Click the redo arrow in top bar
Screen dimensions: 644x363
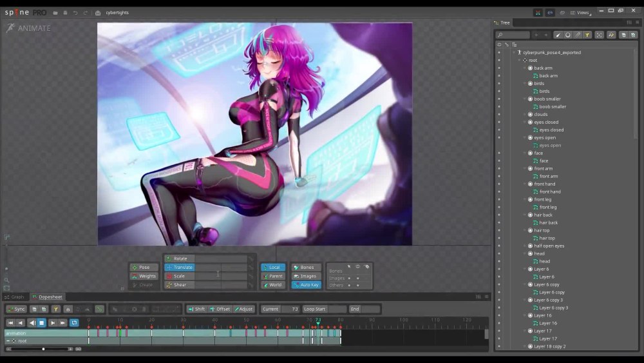(86, 13)
